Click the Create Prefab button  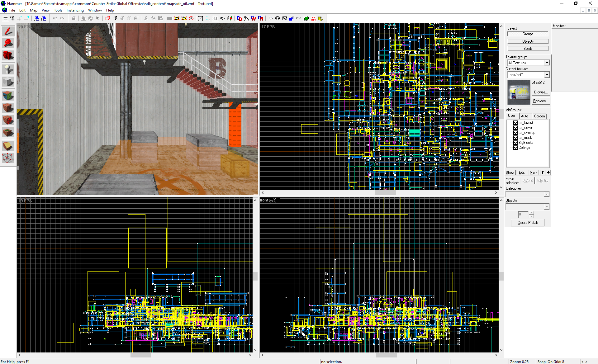pos(528,223)
